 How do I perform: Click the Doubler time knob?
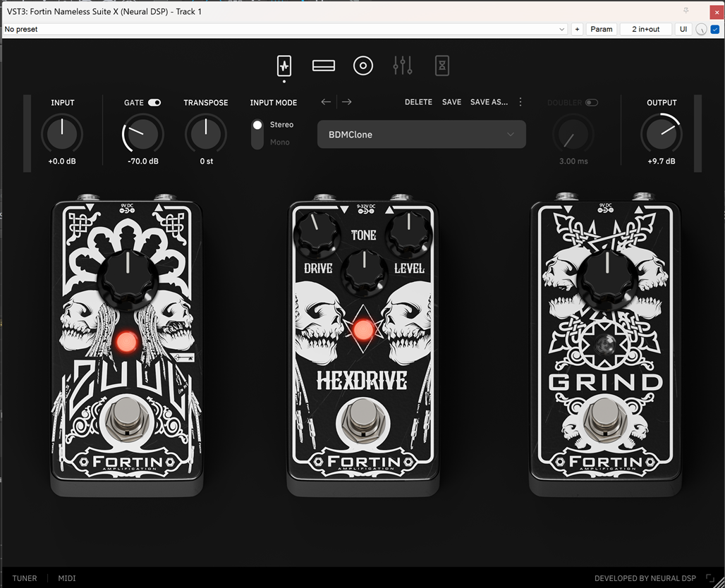573,134
